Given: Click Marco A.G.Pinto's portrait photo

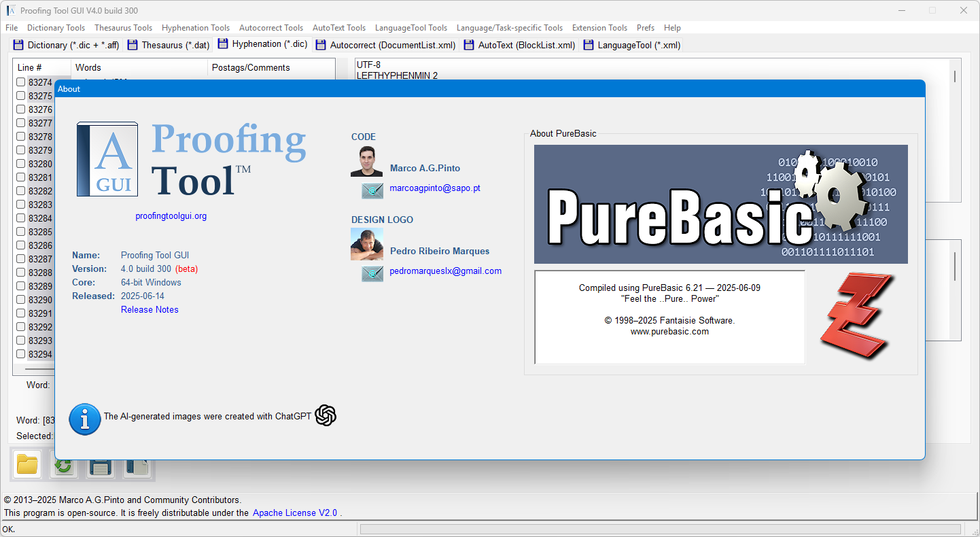Looking at the screenshot, I should 367,160.
